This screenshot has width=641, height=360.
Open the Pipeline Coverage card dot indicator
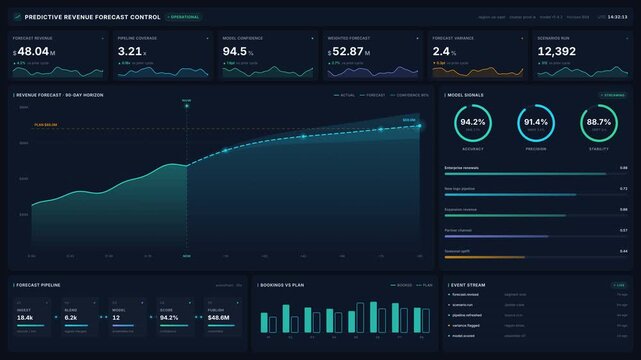(207, 38)
